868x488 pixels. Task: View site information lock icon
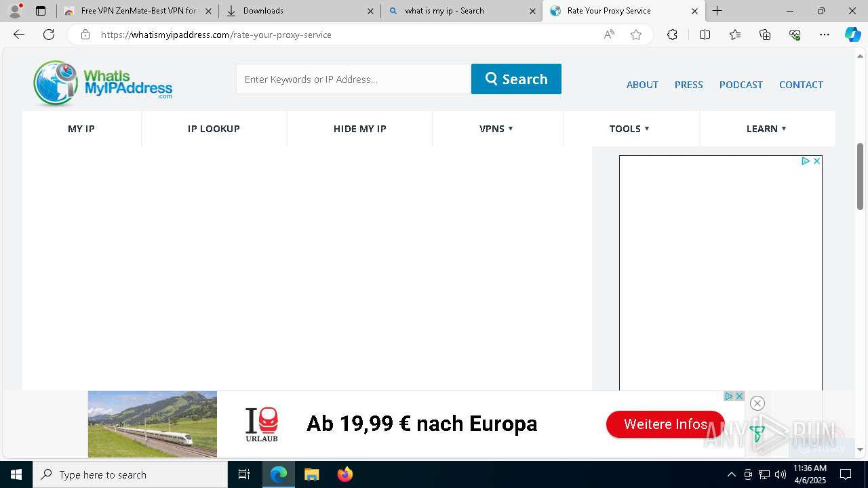click(x=85, y=35)
